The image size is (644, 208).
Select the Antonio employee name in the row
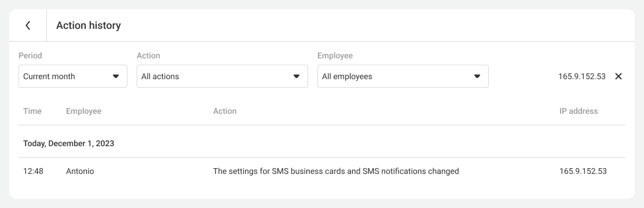[80, 171]
